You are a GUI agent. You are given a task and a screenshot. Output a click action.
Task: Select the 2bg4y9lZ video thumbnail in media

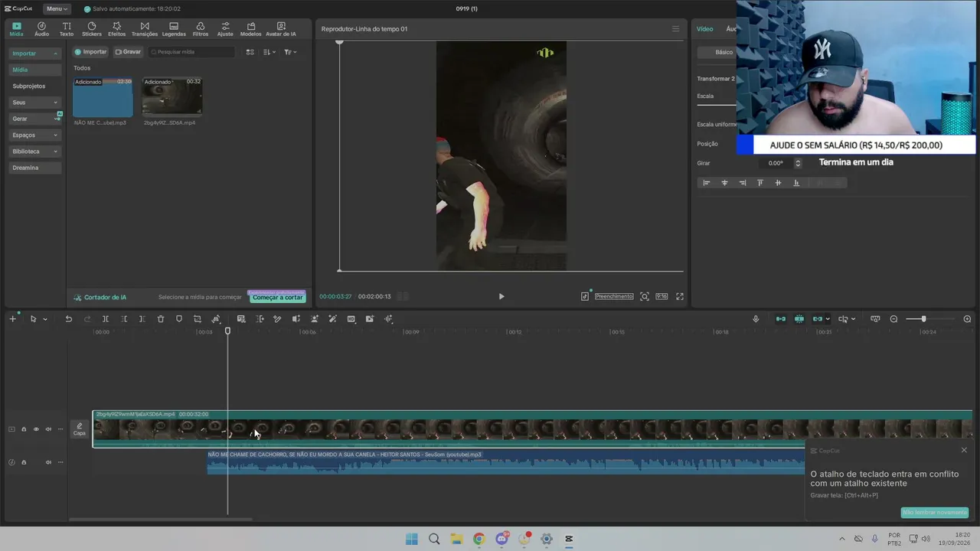[x=172, y=97]
